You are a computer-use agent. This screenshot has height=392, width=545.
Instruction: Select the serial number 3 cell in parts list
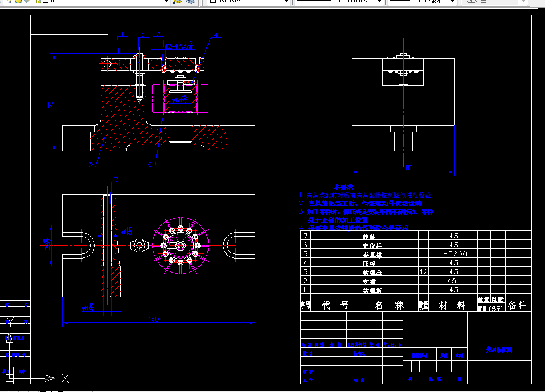point(305,271)
